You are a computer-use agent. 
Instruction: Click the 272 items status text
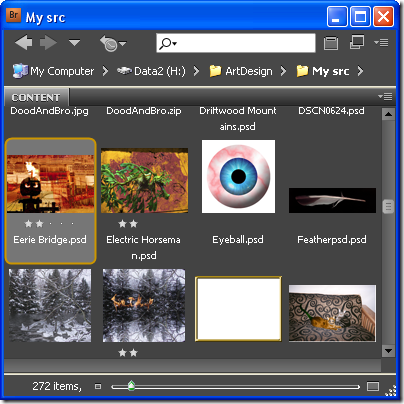tap(57, 386)
